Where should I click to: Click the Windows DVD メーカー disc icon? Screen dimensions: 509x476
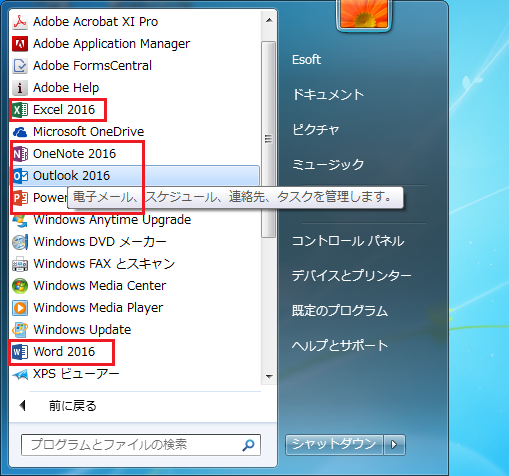pyautogui.click(x=20, y=242)
